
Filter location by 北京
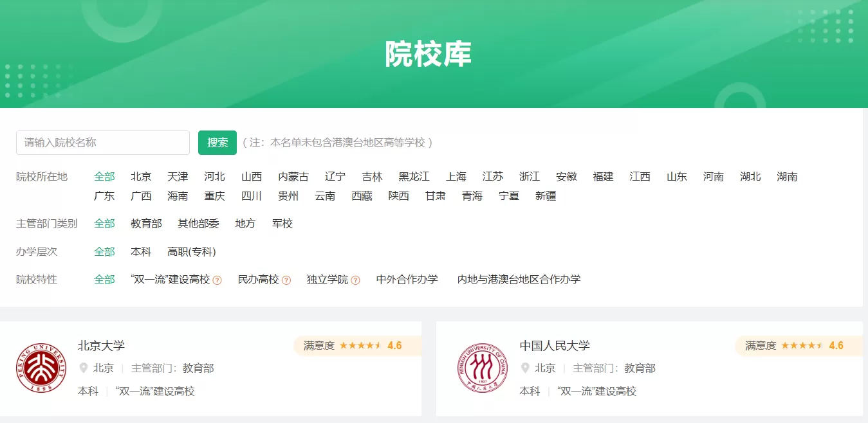coord(141,177)
